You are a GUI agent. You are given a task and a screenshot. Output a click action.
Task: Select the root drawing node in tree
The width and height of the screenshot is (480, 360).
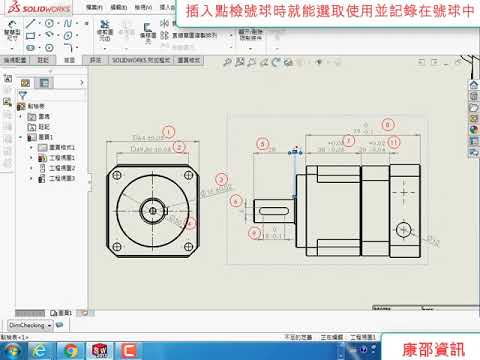[x=31, y=106]
